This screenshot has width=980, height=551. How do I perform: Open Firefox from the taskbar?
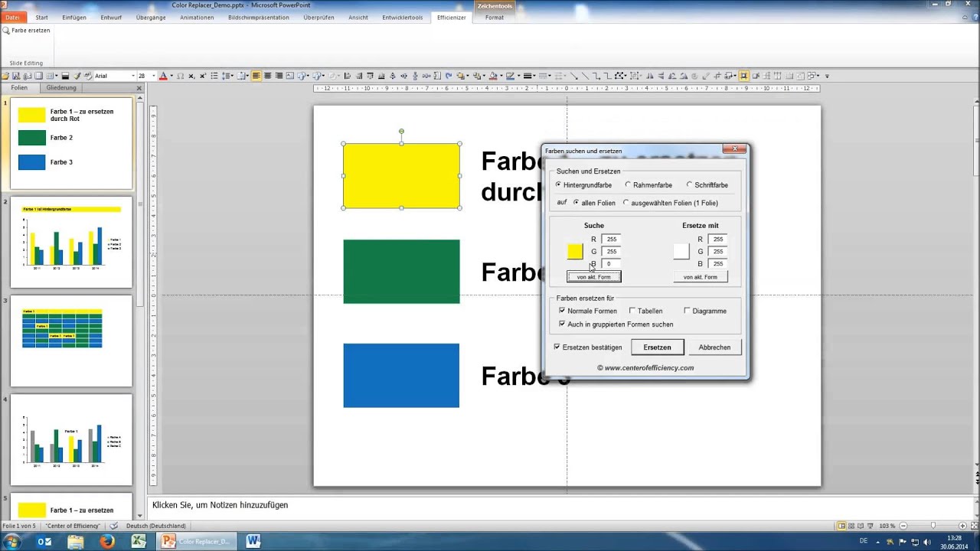[106, 541]
